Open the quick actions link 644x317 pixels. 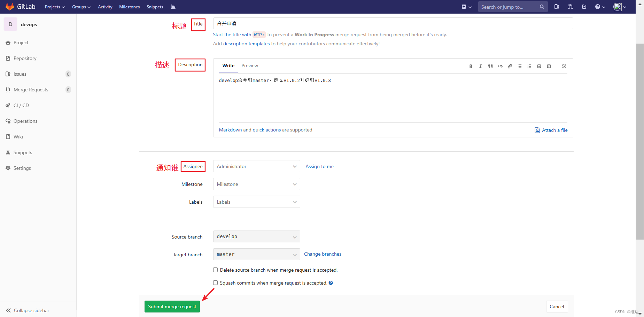pos(266,130)
